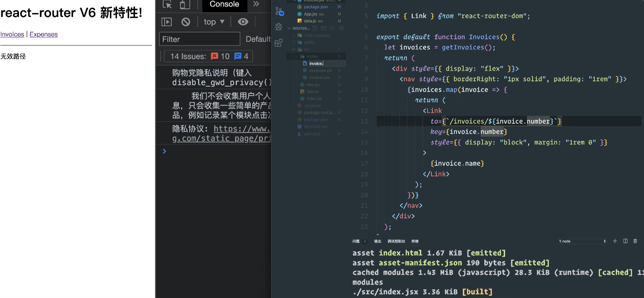Open Extensions view in VS Code
644x298 pixels.
click(279, 43)
